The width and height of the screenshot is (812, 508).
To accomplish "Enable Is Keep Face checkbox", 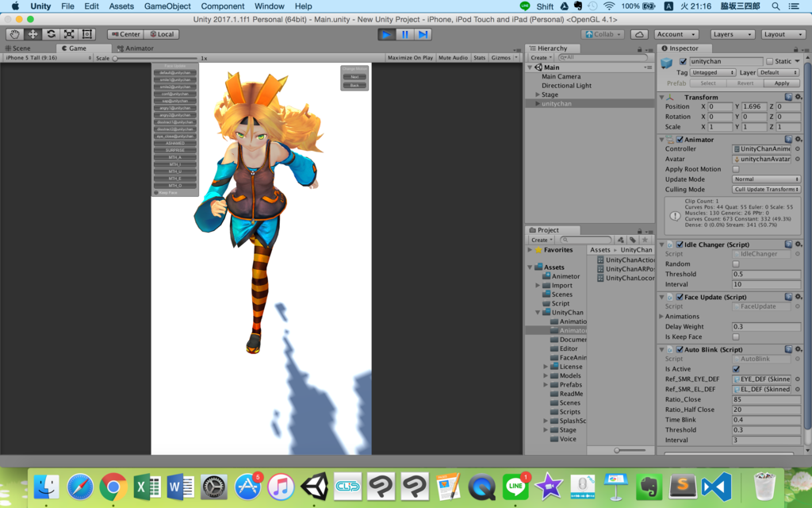I will click(x=736, y=337).
